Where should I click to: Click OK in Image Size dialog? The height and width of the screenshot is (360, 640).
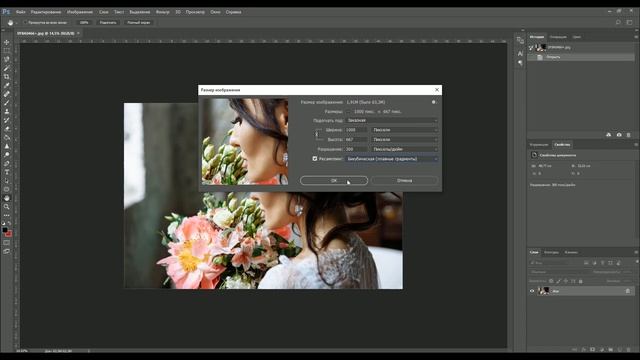(x=334, y=180)
